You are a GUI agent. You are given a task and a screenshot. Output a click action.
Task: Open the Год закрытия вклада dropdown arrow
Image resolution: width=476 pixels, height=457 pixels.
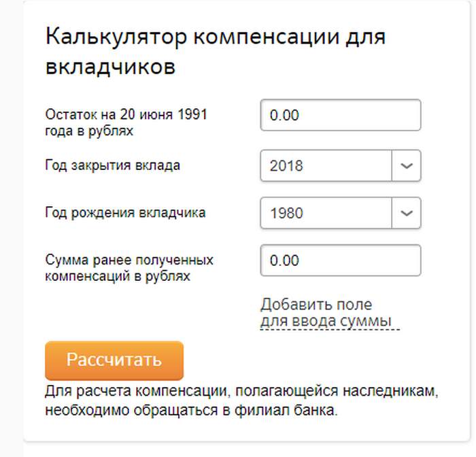407,166
